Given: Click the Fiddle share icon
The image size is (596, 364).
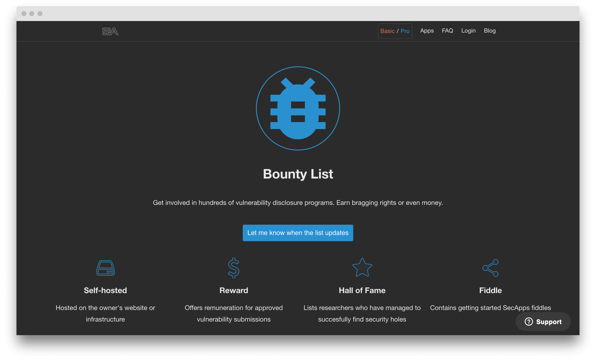Looking at the screenshot, I should pyautogui.click(x=490, y=268).
